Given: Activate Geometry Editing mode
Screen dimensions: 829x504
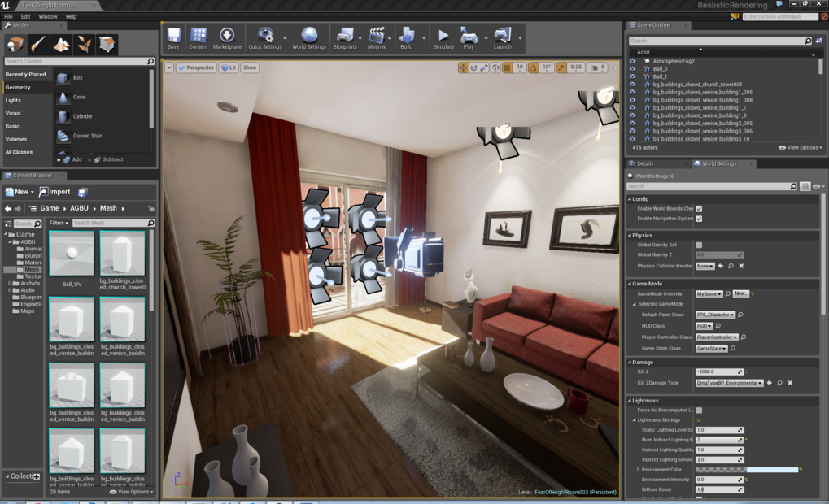Looking at the screenshot, I should (x=106, y=45).
